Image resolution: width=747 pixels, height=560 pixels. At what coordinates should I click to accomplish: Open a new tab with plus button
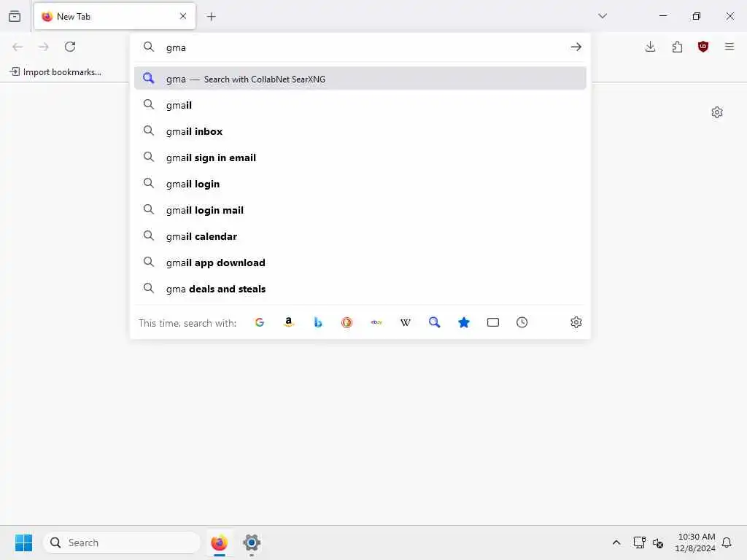[x=212, y=17]
